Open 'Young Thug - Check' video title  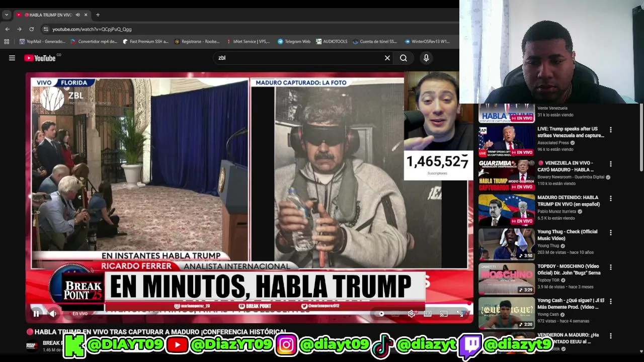[x=568, y=235]
